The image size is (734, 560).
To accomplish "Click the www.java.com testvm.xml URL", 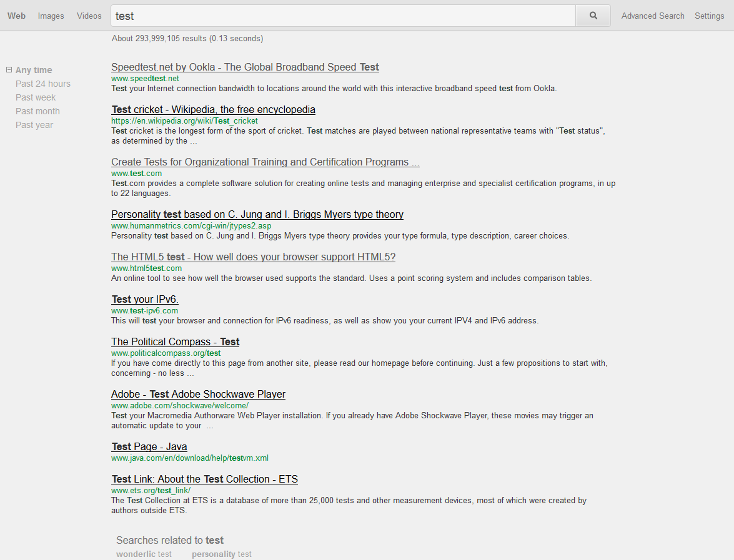I will 189,458.
